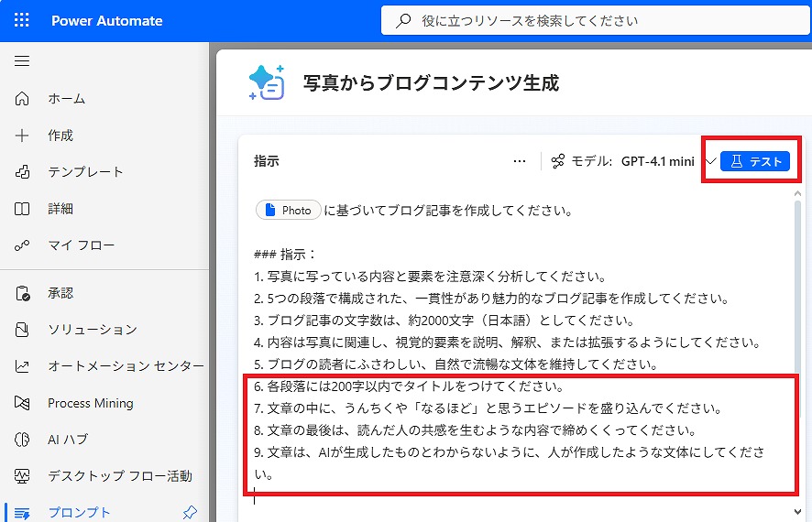812x522 pixels.
Task: Open the three-dot menu beside 指示
Action: pos(520,161)
